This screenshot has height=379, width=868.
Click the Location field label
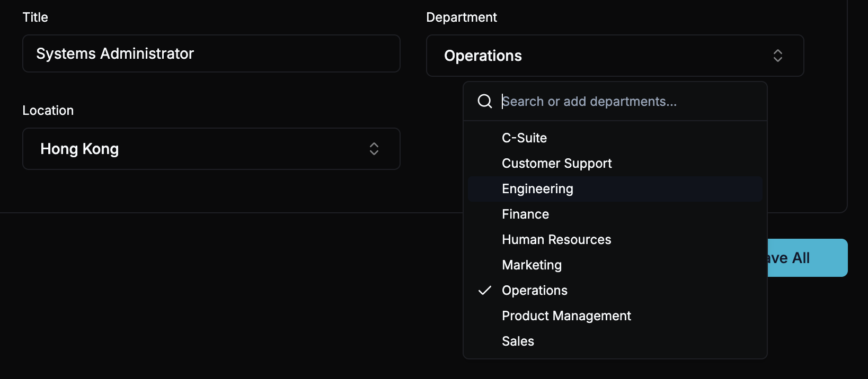[48, 111]
